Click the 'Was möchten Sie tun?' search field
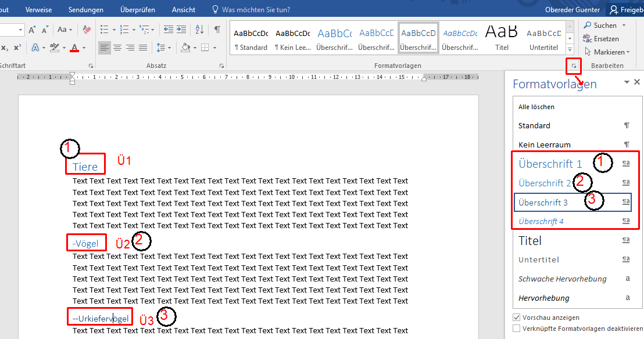The height and width of the screenshot is (339, 644). (256, 9)
